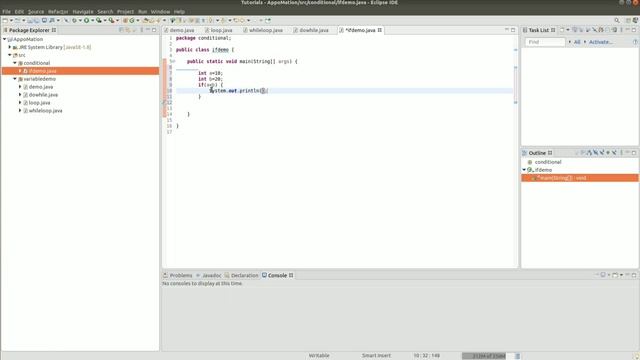
Task: Collapse the ifdemo node in Outline
Action: [524, 170]
